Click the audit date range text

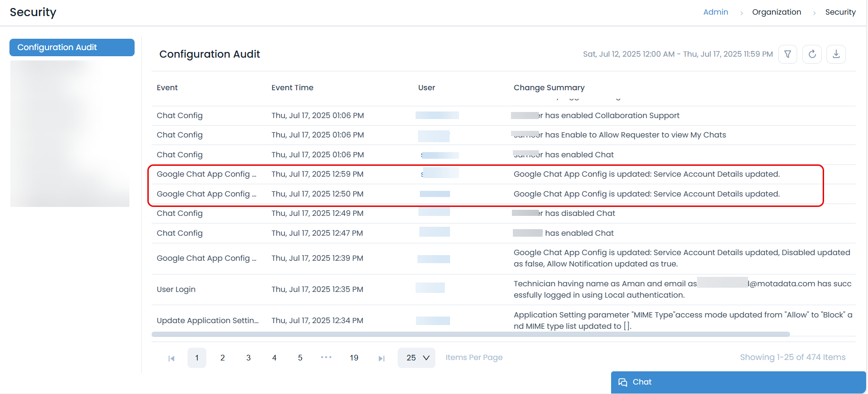point(677,54)
